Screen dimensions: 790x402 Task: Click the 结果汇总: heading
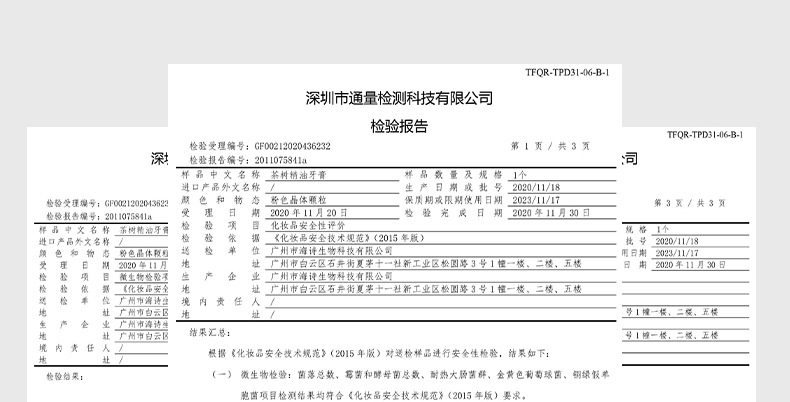point(210,333)
